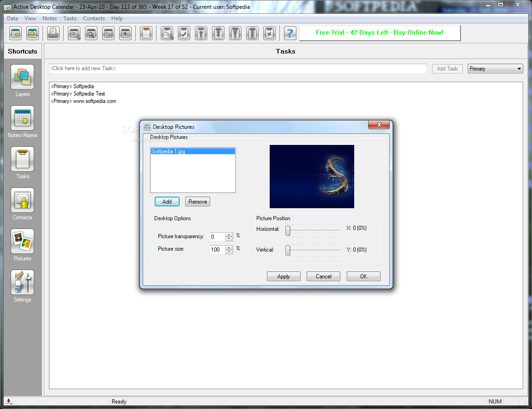Maximize the Active Desktop Calendar window
The height and width of the screenshot is (409, 532).
tap(501, 5)
